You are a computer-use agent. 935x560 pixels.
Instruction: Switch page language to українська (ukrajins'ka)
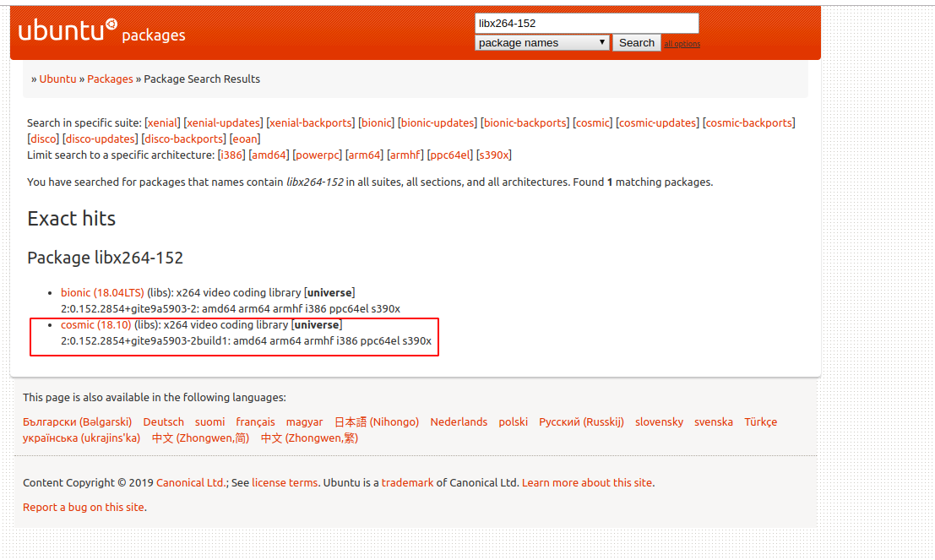[x=81, y=438]
